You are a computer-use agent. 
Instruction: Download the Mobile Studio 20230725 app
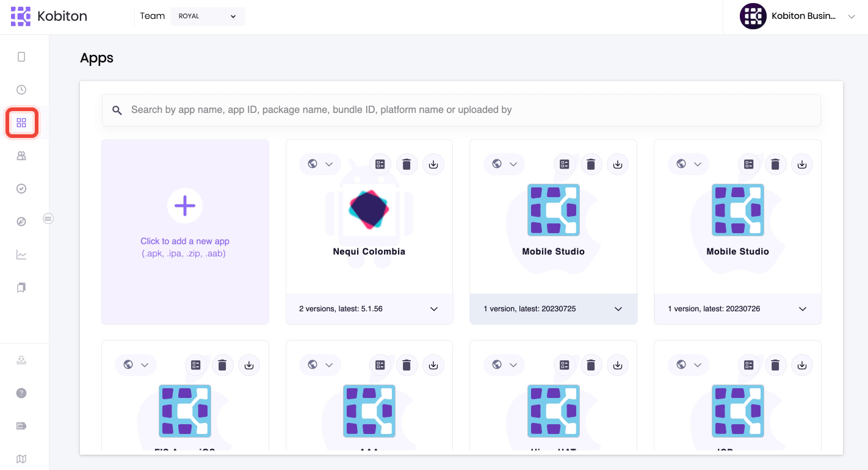[x=618, y=164]
